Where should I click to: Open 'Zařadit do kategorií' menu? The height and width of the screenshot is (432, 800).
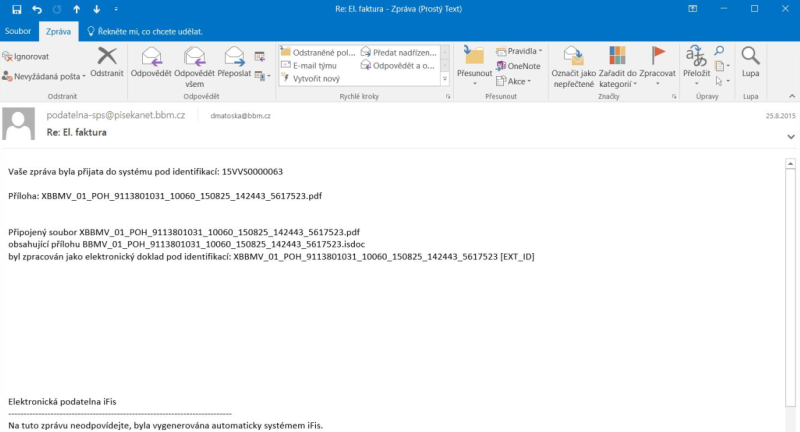tap(617, 67)
